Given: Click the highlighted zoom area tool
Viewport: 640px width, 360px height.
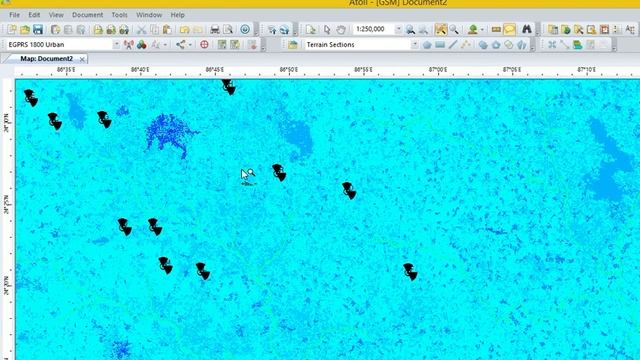Looking at the screenshot, I should pyautogui.click(x=441, y=29).
